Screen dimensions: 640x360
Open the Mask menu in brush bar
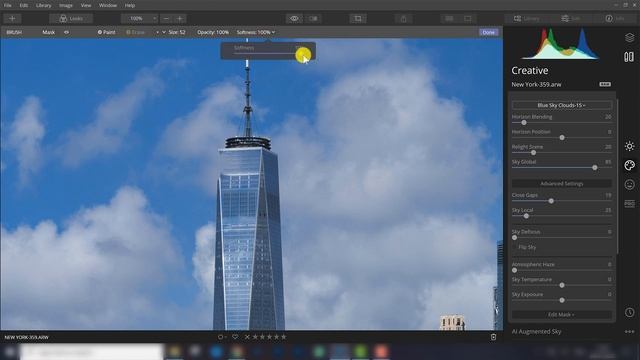click(x=48, y=32)
